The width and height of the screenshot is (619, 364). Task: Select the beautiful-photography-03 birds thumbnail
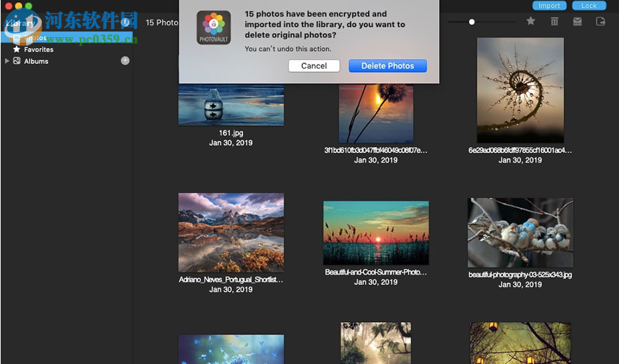pyautogui.click(x=520, y=233)
